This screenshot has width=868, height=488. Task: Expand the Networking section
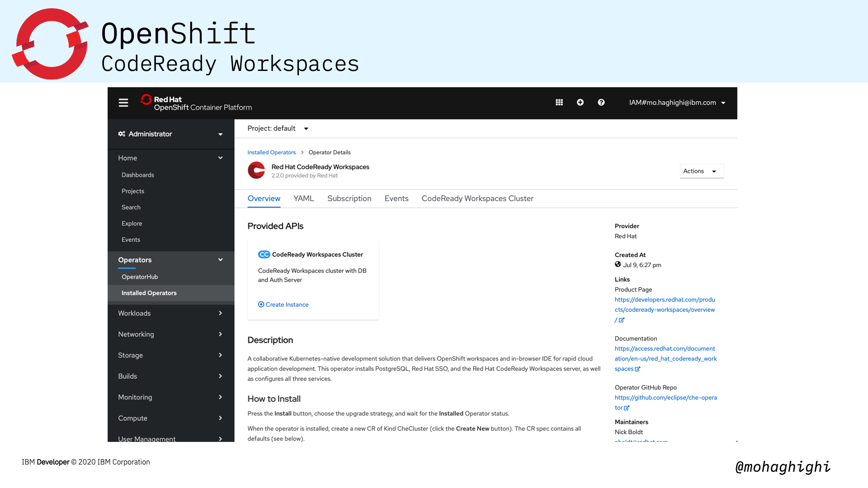171,334
